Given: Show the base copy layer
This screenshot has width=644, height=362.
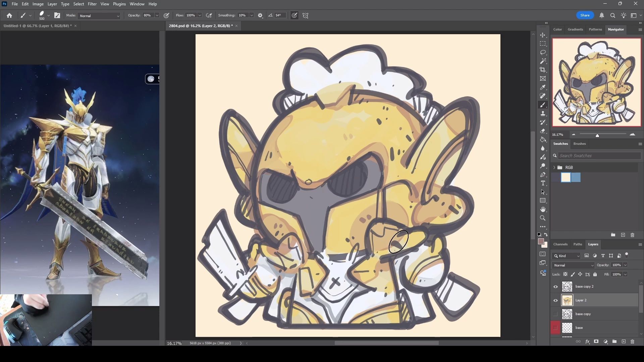Looking at the screenshot, I should pos(555,314).
